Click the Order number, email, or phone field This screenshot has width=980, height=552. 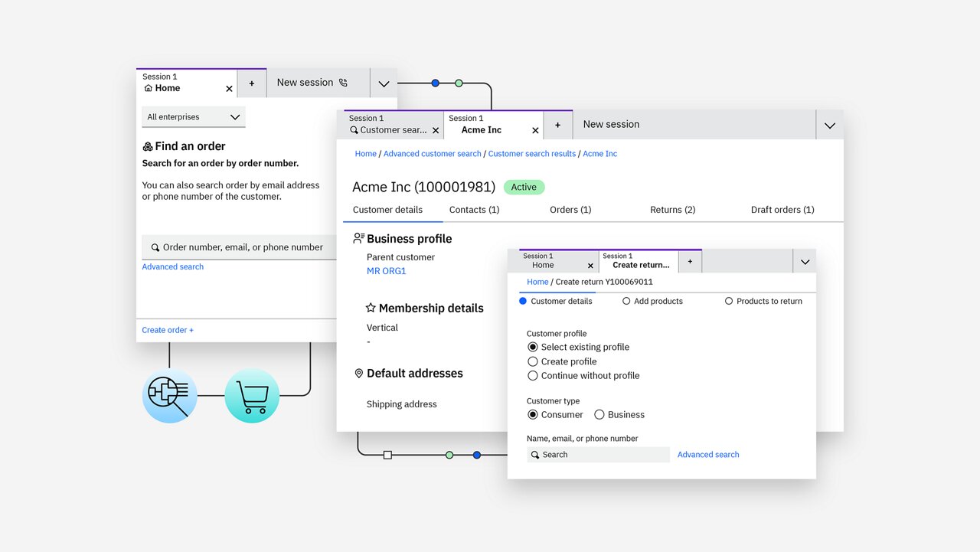(242, 247)
